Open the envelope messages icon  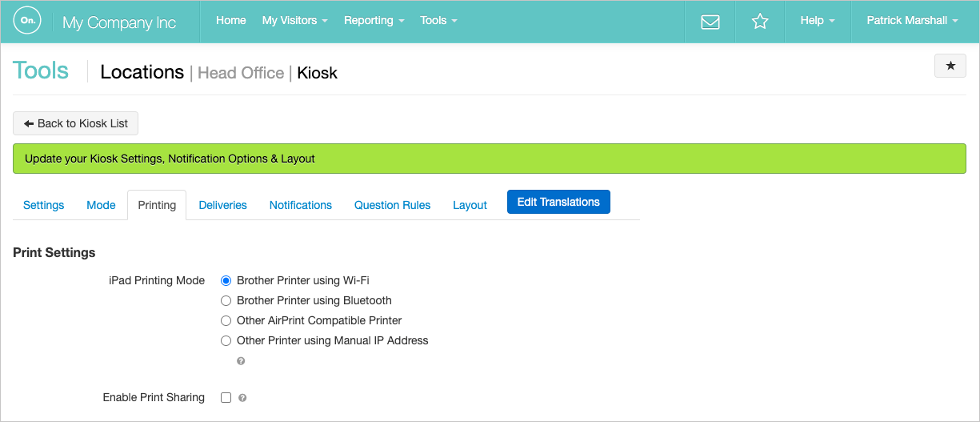click(x=710, y=22)
